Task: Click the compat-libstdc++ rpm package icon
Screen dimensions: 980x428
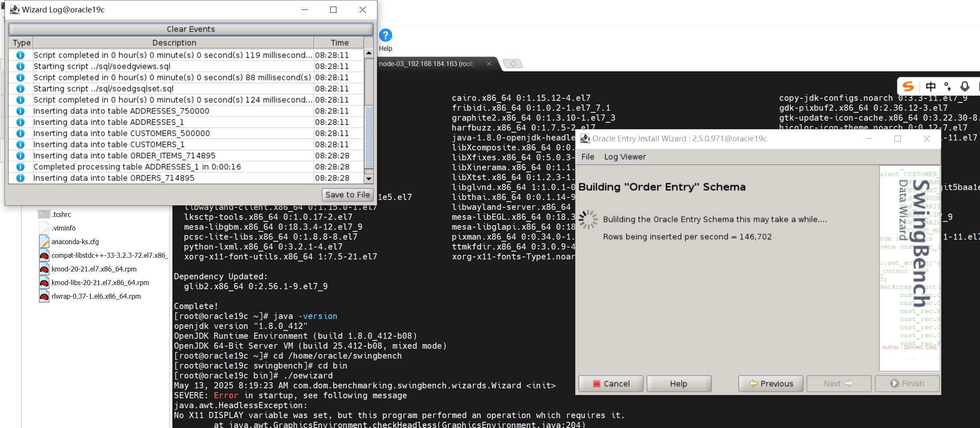Action: [x=44, y=255]
